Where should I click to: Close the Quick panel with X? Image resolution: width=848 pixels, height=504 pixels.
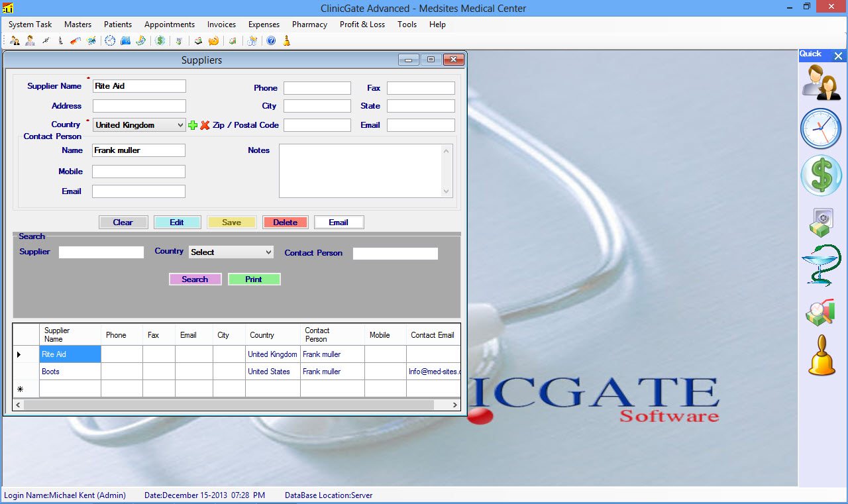click(838, 56)
